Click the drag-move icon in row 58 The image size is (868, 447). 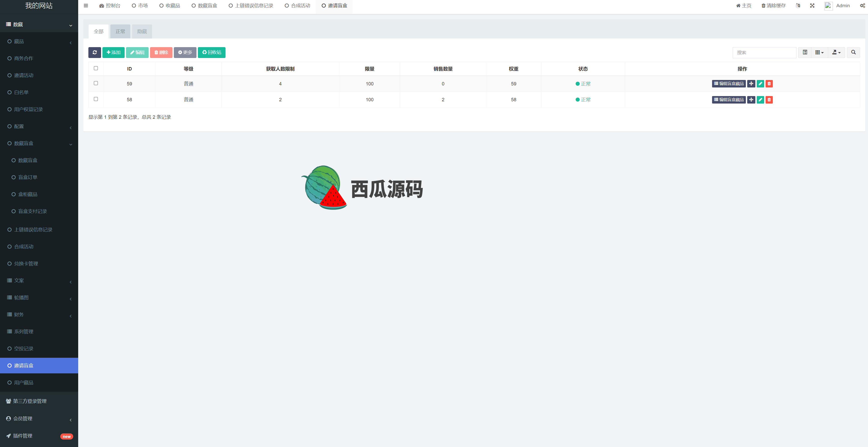(x=751, y=100)
